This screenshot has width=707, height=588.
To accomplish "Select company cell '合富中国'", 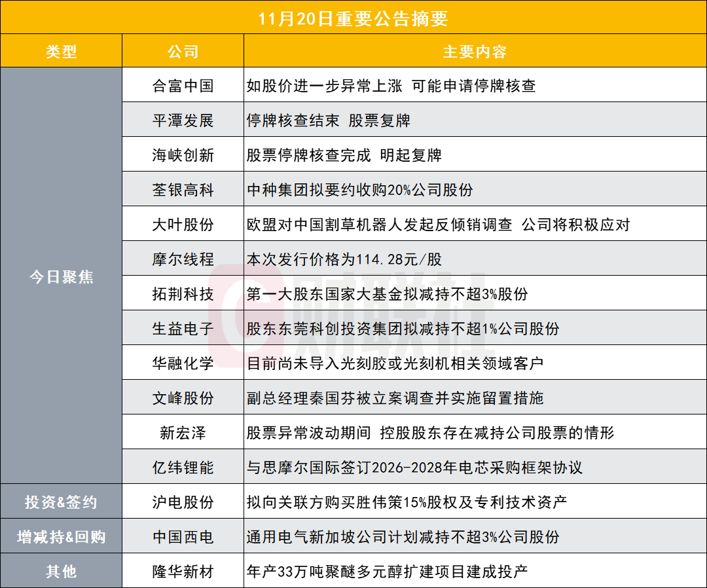I will (183, 85).
